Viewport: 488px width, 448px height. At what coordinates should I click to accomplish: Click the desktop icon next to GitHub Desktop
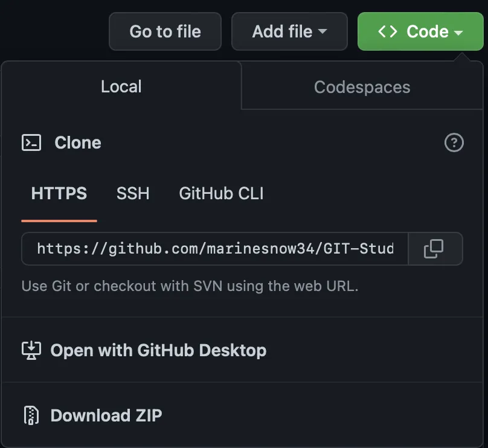(x=31, y=350)
